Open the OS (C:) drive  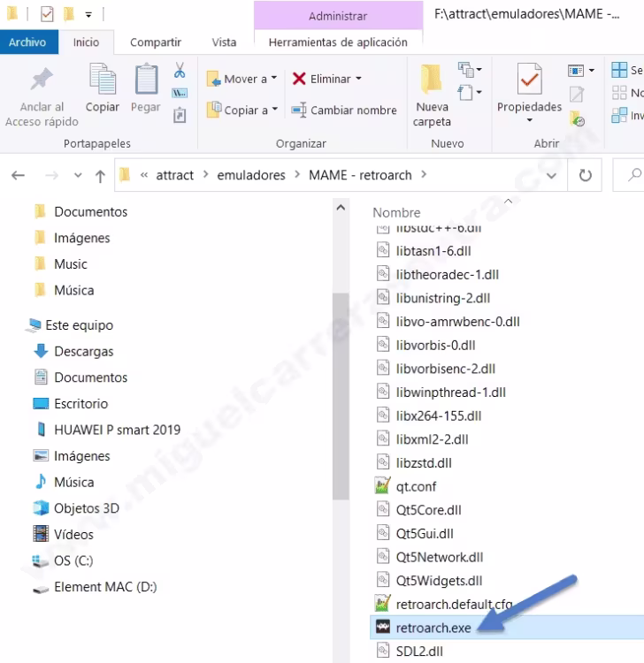63,560
